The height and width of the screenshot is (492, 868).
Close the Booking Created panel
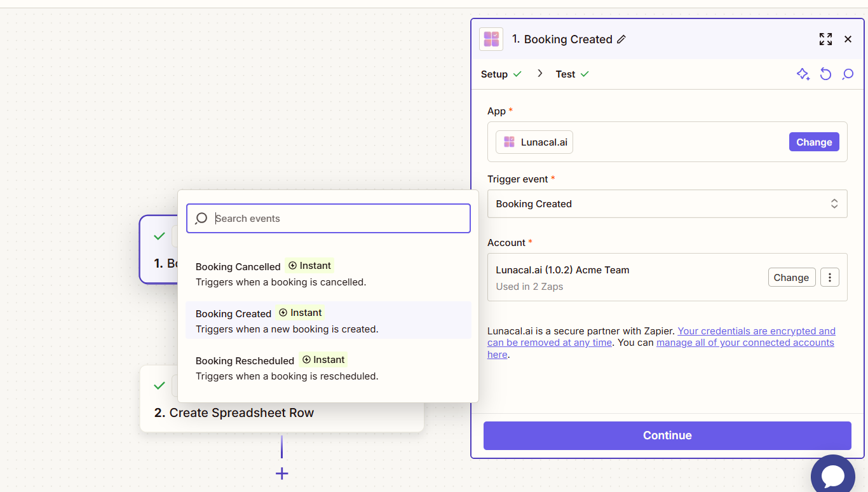848,39
